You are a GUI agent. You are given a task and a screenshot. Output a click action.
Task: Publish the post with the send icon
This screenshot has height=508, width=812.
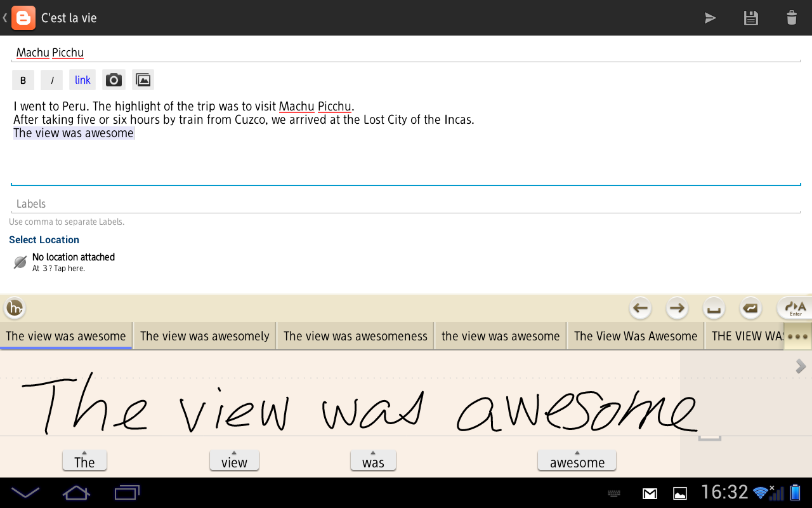[710, 17]
